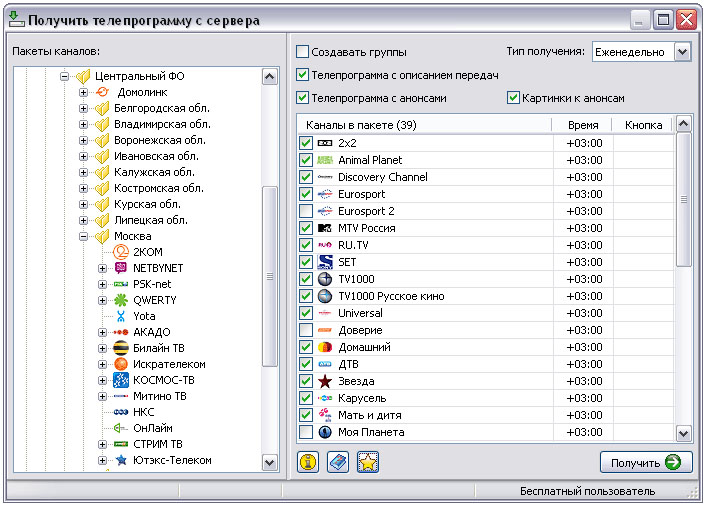Viewport: 705px width, 505px height.
Task: Select Владимирская обл. tree item
Action: 162,124
